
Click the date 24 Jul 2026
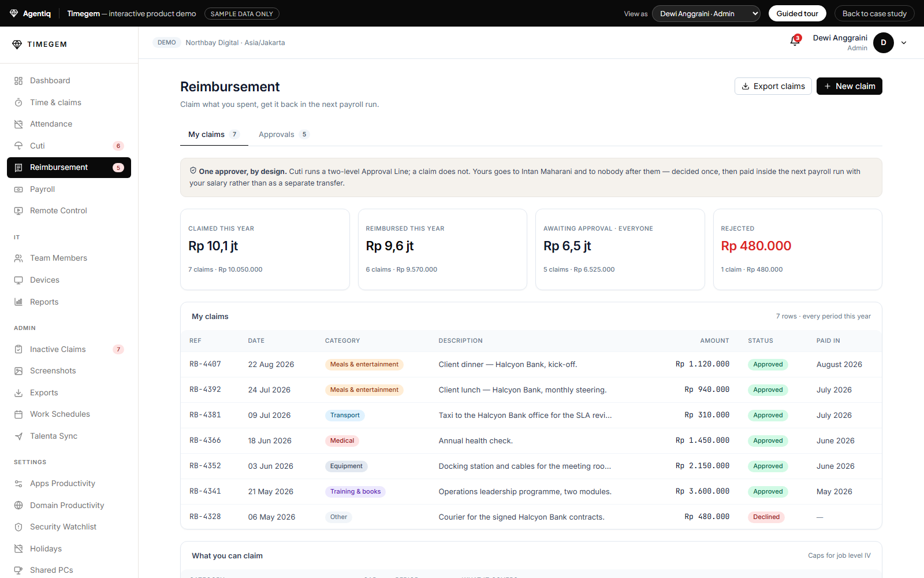click(269, 390)
